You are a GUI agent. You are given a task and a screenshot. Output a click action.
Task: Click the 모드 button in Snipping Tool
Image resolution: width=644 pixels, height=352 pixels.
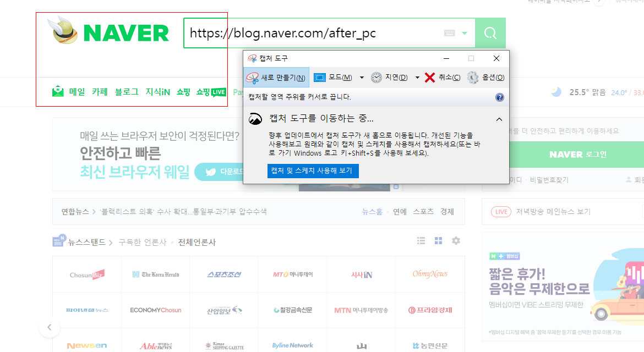pyautogui.click(x=333, y=78)
